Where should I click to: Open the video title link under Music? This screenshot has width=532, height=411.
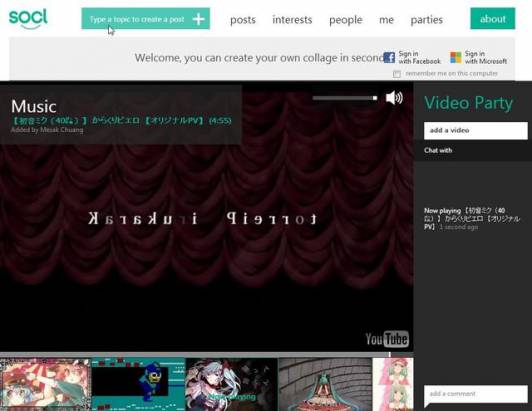(x=121, y=120)
